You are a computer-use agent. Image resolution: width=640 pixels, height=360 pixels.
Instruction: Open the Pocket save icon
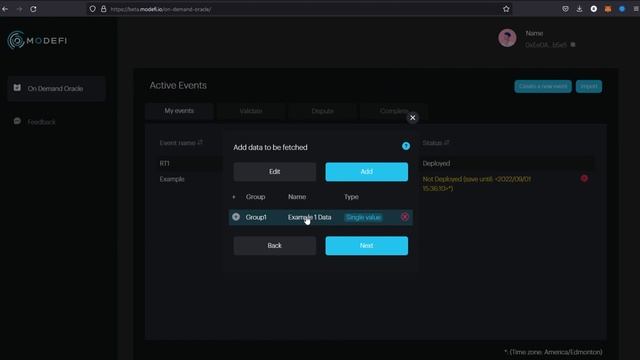coord(565,9)
